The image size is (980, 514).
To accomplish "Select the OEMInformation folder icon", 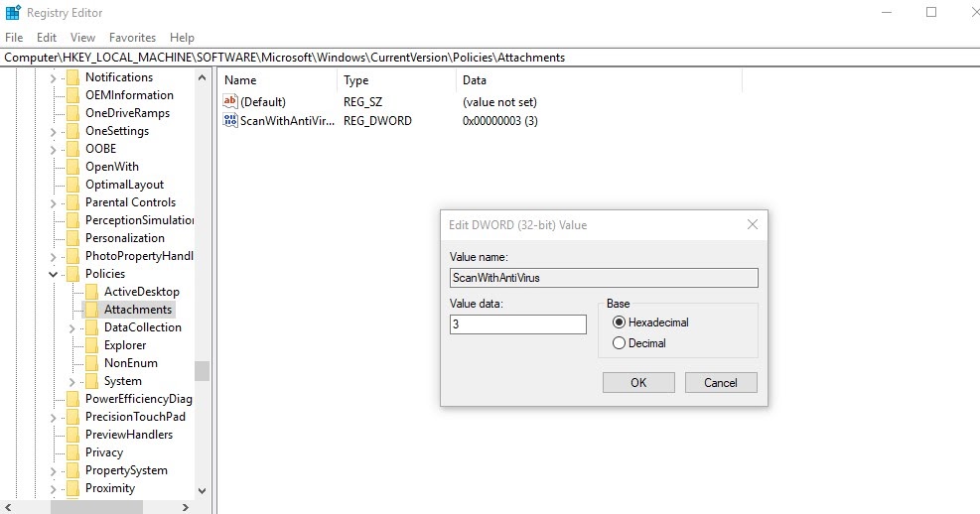I will click(73, 95).
